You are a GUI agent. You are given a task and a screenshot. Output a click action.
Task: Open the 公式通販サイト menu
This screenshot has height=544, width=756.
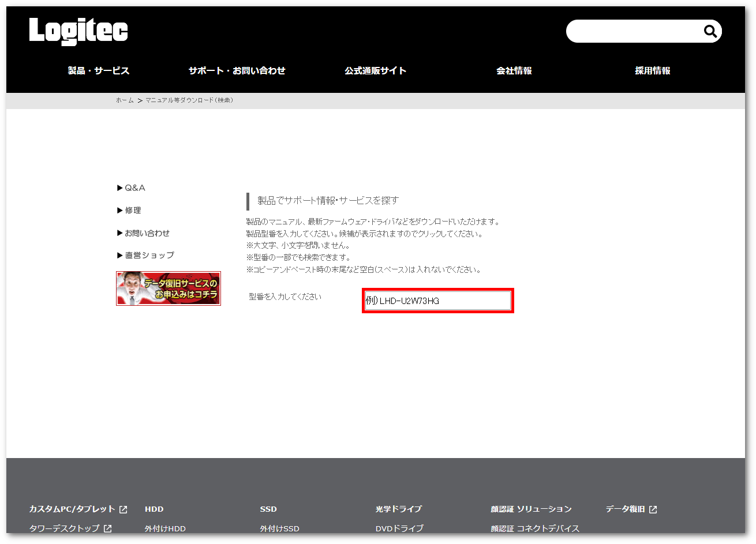tap(376, 70)
